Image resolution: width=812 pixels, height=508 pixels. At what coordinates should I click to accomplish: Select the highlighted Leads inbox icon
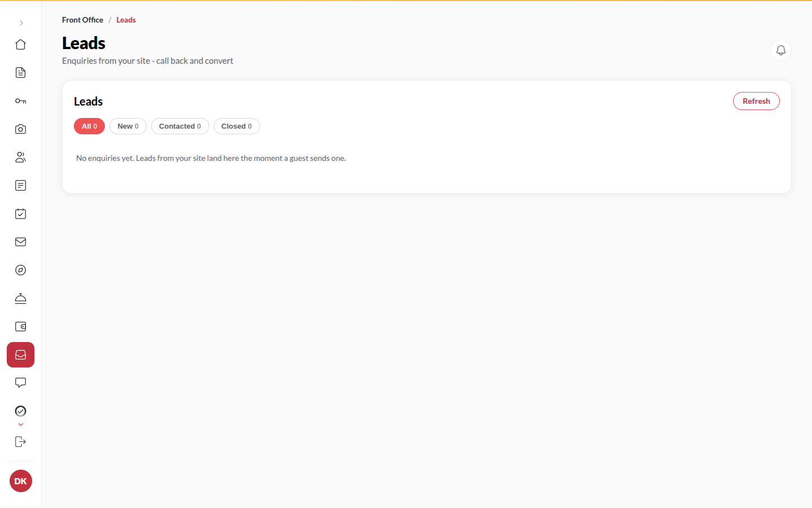point(21,355)
